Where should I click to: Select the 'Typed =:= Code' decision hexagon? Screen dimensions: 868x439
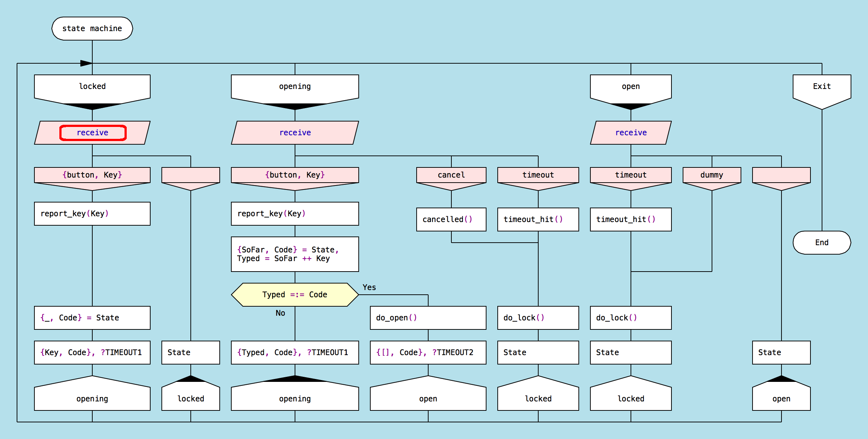pos(295,294)
